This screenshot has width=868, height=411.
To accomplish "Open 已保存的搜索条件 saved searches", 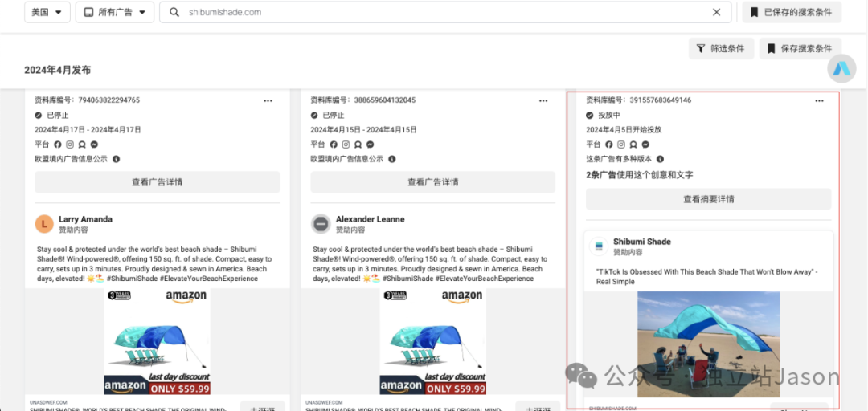I will click(792, 12).
